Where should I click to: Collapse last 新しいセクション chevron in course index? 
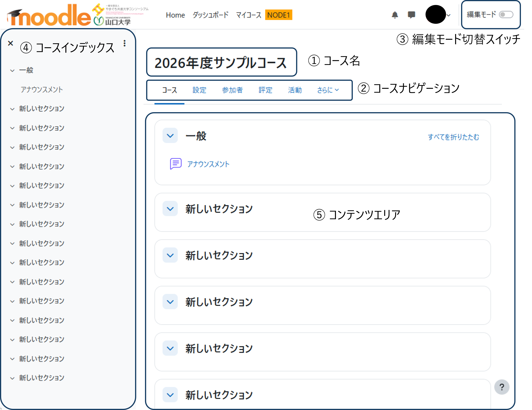12,378
